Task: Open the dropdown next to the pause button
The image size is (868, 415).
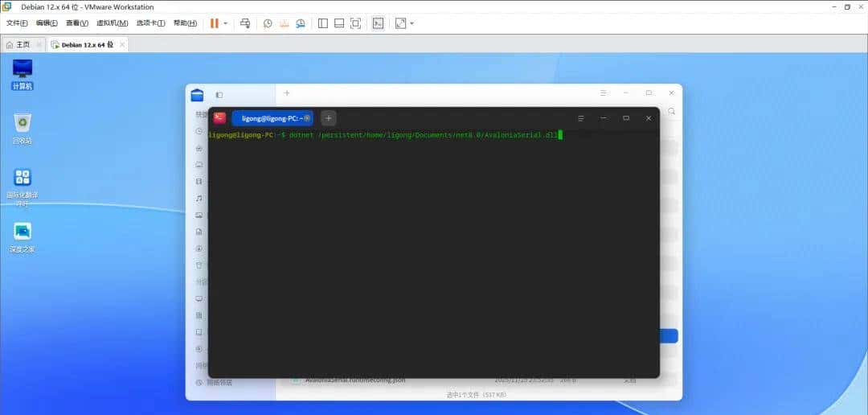Action: click(x=226, y=23)
